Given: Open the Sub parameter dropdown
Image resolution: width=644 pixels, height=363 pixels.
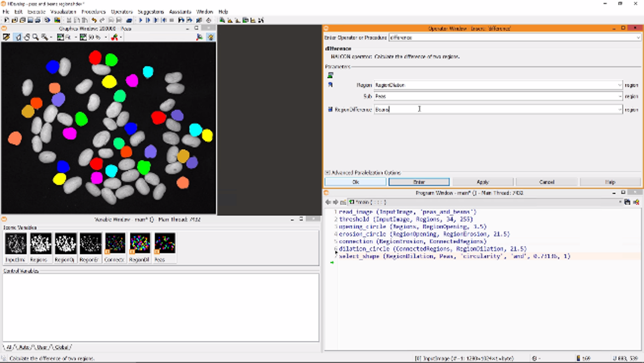Looking at the screenshot, I should click(x=619, y=97).
